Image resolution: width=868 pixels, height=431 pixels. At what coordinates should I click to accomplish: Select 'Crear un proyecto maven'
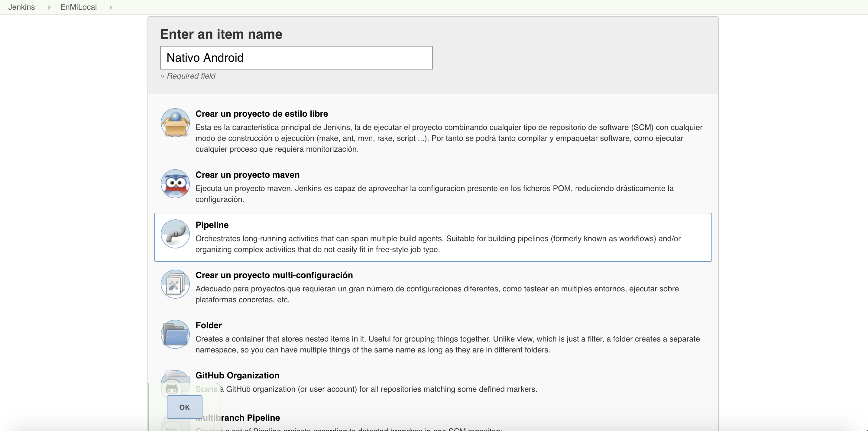coord(247,175)
